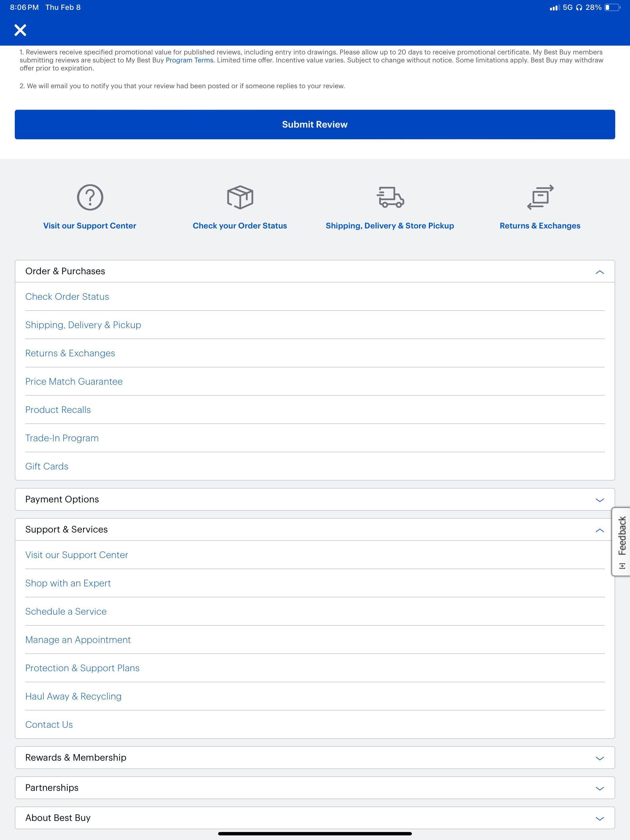Expand the About Best Buy section
This screenshot has width=630, height=840.
point(599,818)
